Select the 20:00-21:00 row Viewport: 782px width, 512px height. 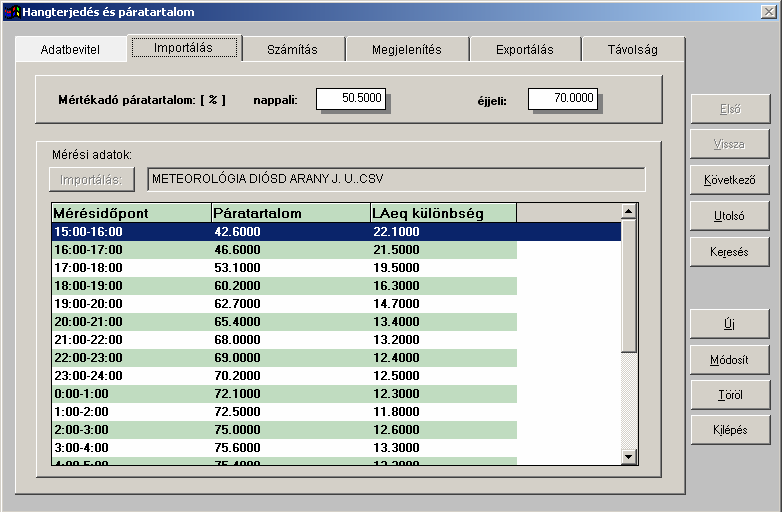[284, 322]
